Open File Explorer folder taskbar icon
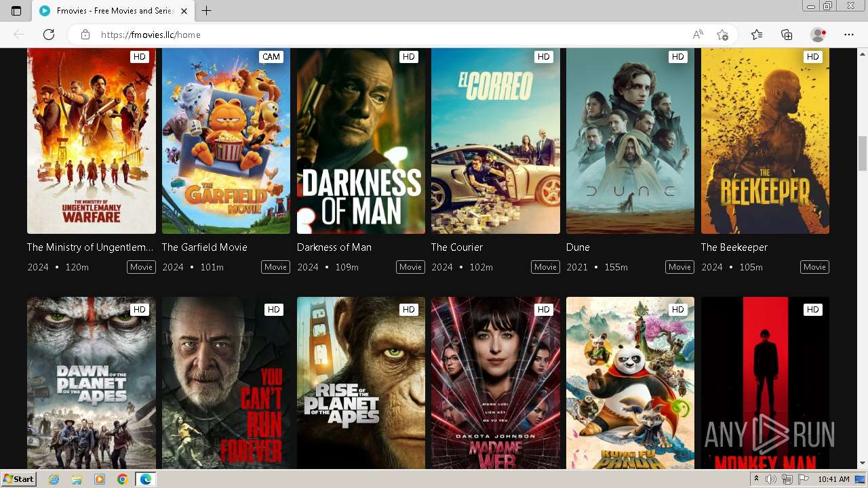 pyautogui.click(x=77, y=479)
